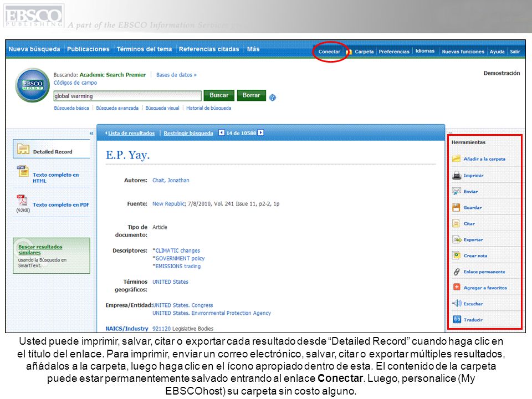Click the HTML full text icon
The width and height of the screenshot is (532, 399).
23,171
